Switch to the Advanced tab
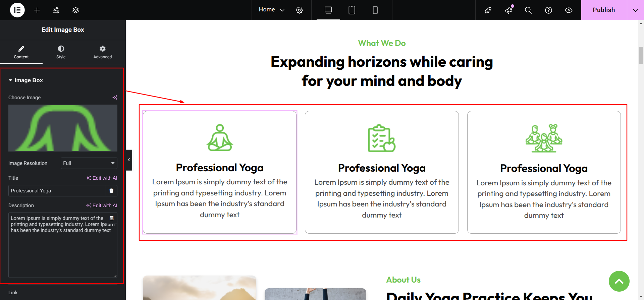644x300 pixels. point(103,52)
